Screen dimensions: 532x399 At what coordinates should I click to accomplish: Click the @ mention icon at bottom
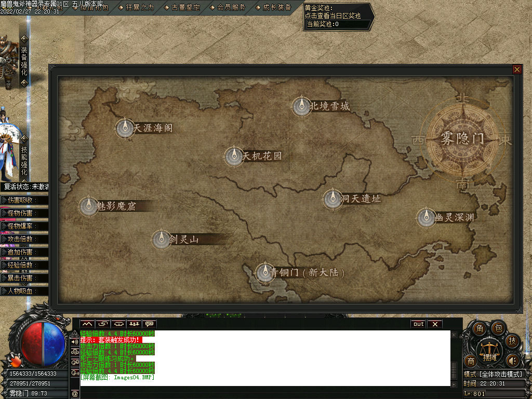(75, 394)
